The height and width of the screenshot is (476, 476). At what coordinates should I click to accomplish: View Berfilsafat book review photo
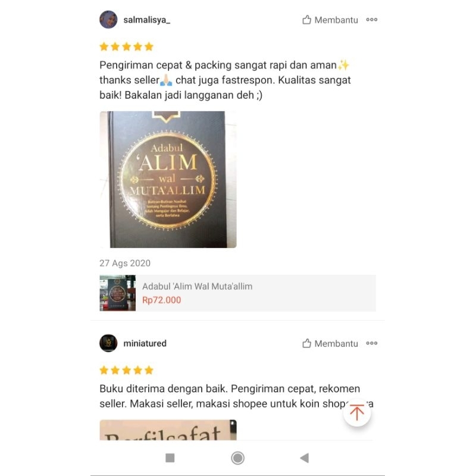pyautogui.click(x=168, y=430)
